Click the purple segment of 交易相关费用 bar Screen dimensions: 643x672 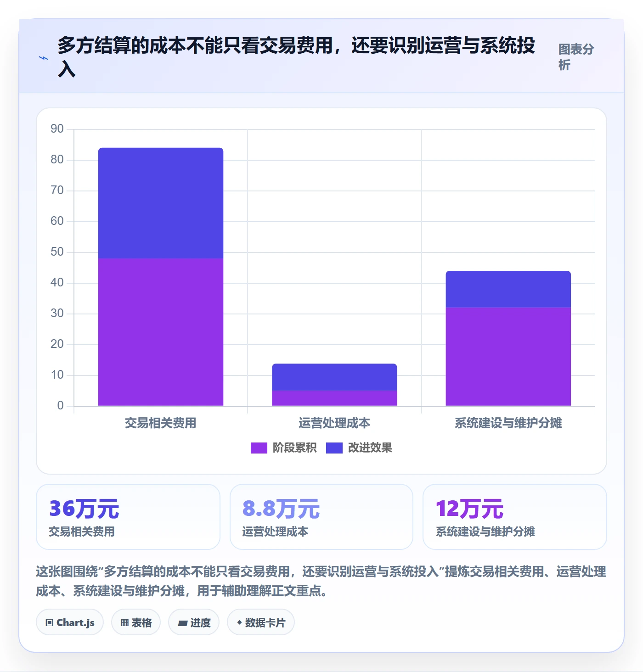161,332
